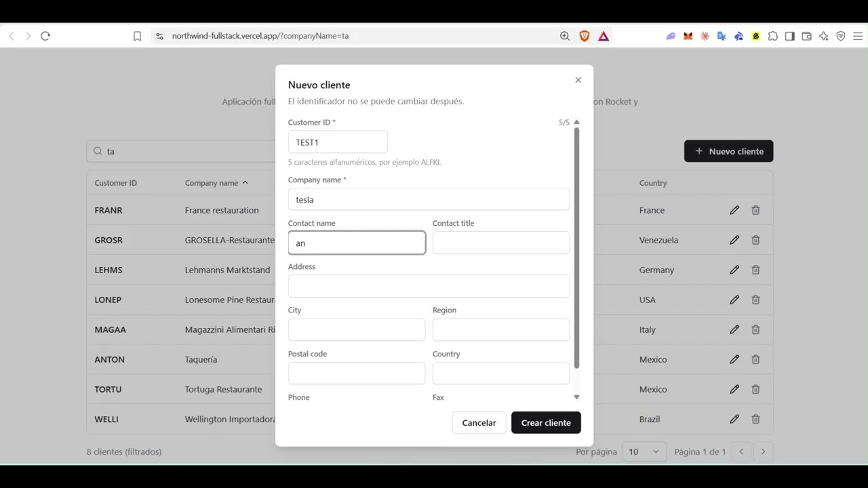Delete the GROSR customer with trash icon
868x488 pixels.
755,240
